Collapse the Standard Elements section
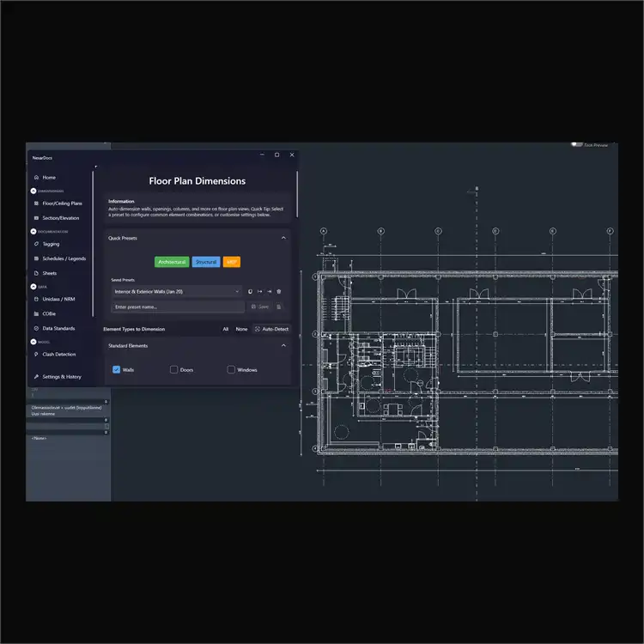Viewport: 644px width, 644px height. click(x=283, y=345)
